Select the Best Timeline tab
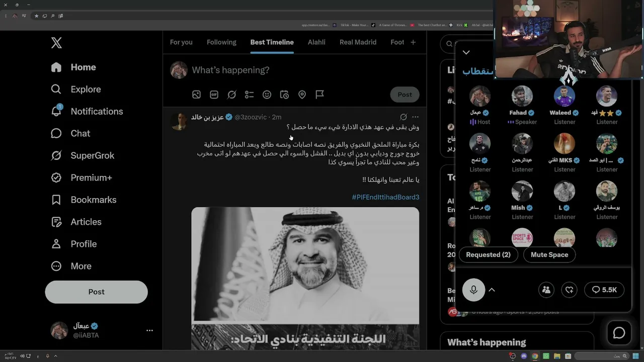The image size is (644, 362). click(x=272, y=42)
